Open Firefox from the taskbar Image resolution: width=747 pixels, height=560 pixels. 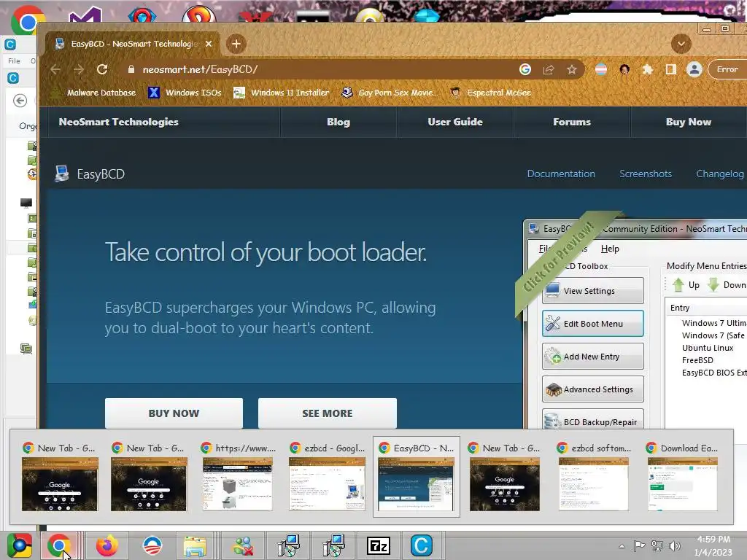tap(107, 545)
